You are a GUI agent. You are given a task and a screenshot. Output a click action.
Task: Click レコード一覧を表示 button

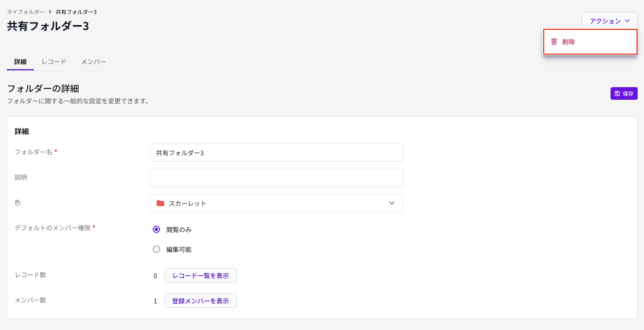[x=200, y=276]
